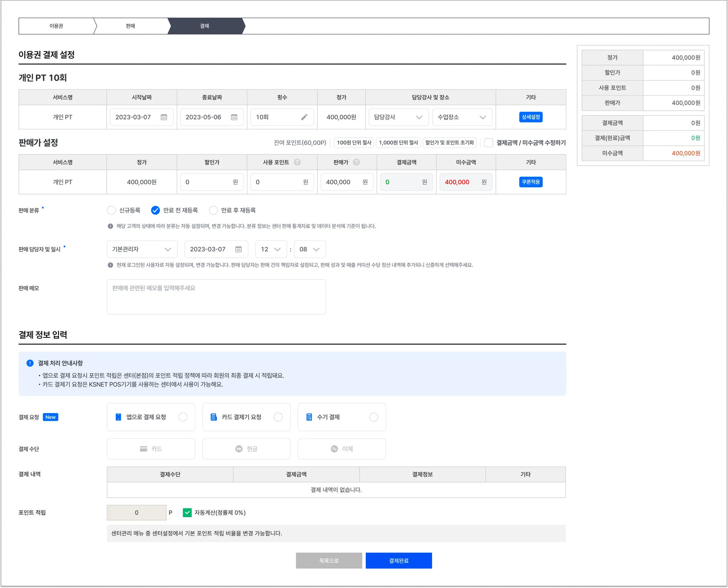Expand the 수업장소 dropdown

tap(462, 117)
